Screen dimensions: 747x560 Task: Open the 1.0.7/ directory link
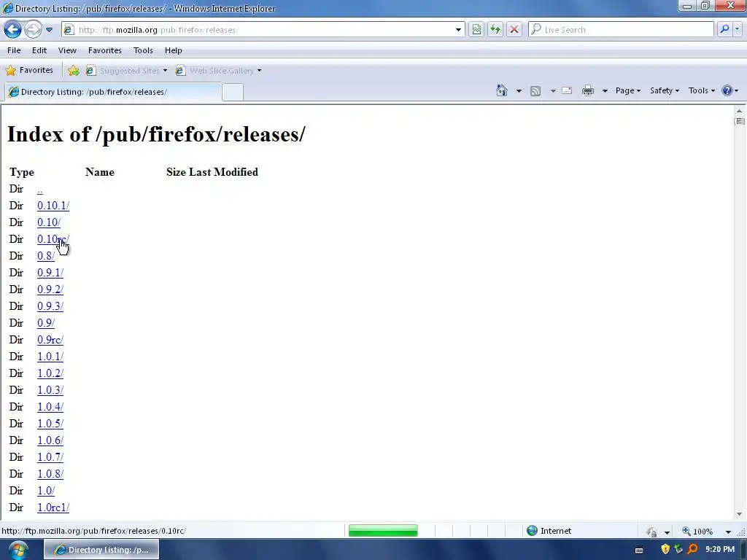[50, 457]
